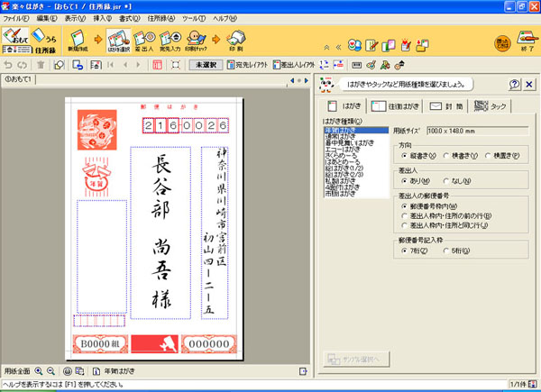Select 暑中見舞いはがき in the list
The width and height of the screenshot is (541, 392).
pos(349,141)
